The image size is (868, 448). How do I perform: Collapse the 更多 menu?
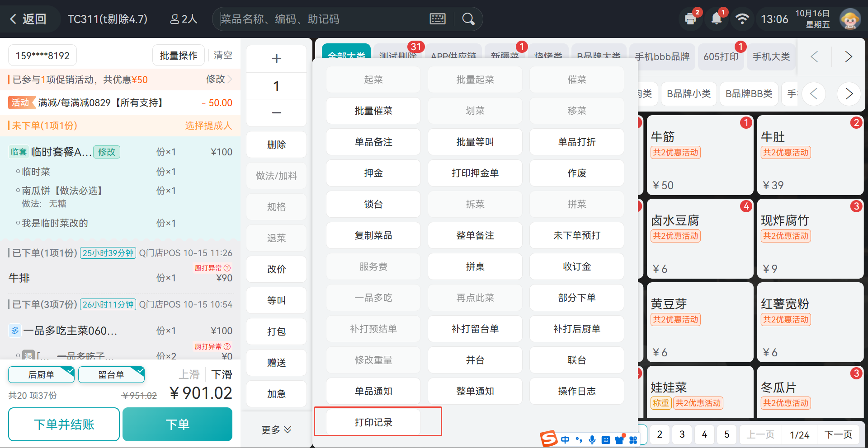276,429
